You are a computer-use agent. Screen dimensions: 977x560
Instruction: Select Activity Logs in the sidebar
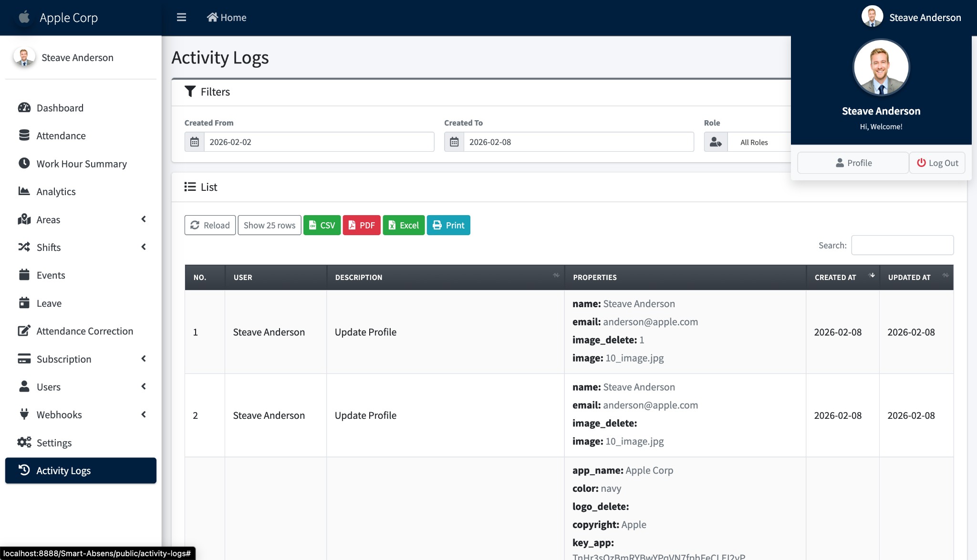click(63, 470)
